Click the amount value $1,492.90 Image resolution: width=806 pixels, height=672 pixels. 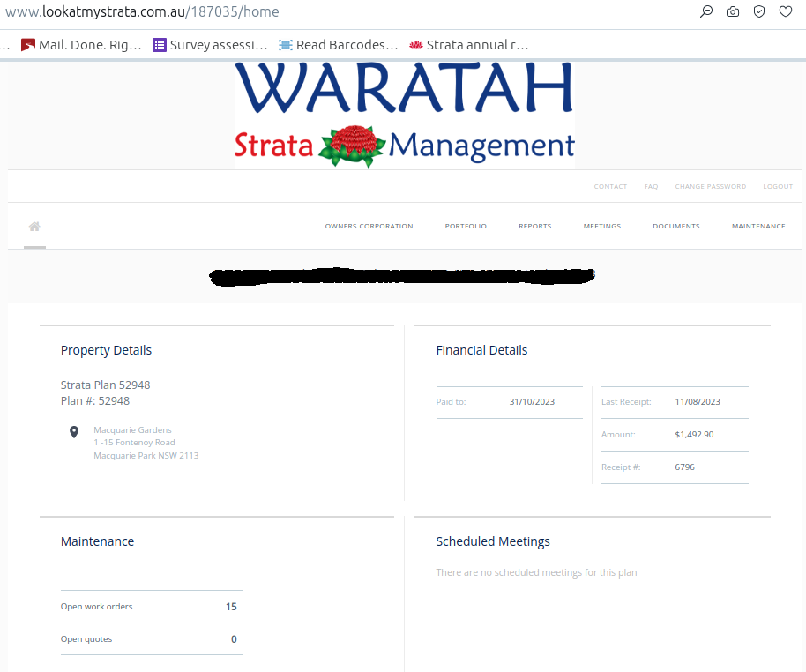click(695, 435)
